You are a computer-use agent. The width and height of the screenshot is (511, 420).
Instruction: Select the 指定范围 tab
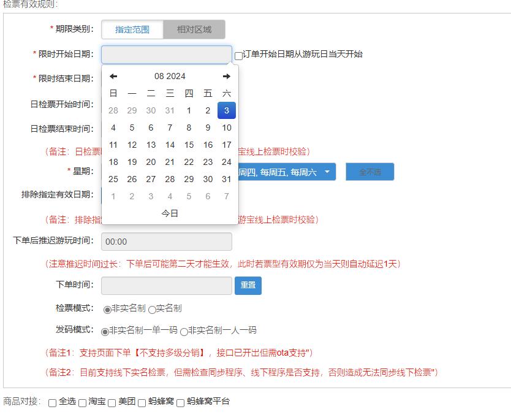(132, 29)
